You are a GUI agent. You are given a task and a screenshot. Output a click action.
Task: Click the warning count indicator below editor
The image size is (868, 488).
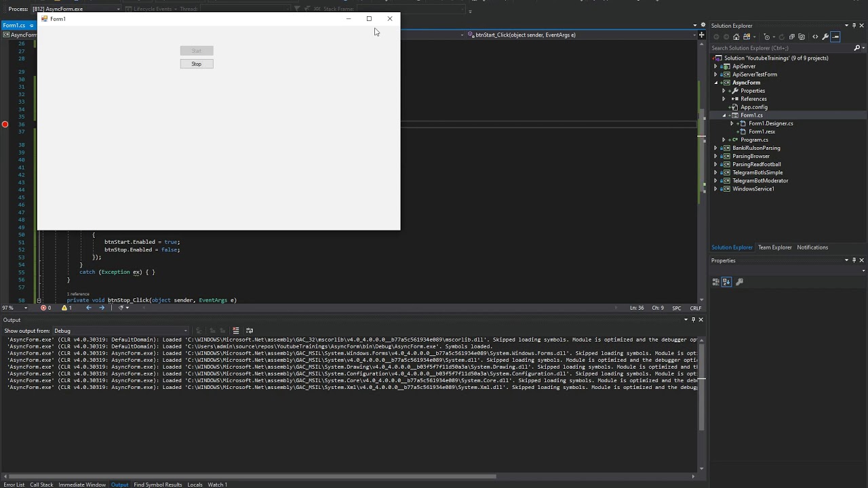click(66, 308)
